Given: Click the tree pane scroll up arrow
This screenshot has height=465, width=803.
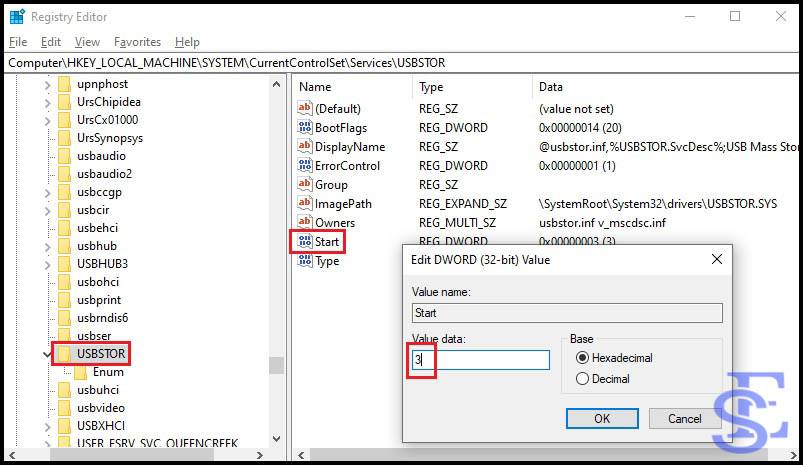Looking at the screenshot, I should [277, 84].
